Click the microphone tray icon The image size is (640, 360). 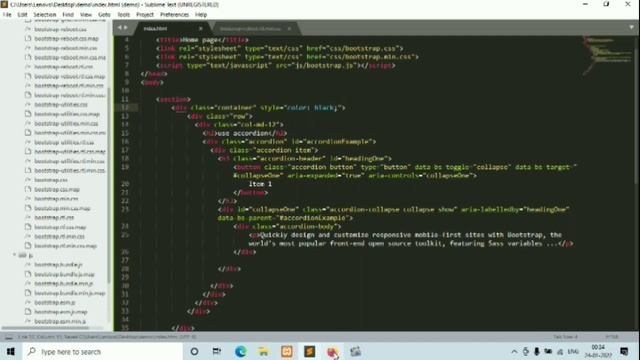click(537, 351)
